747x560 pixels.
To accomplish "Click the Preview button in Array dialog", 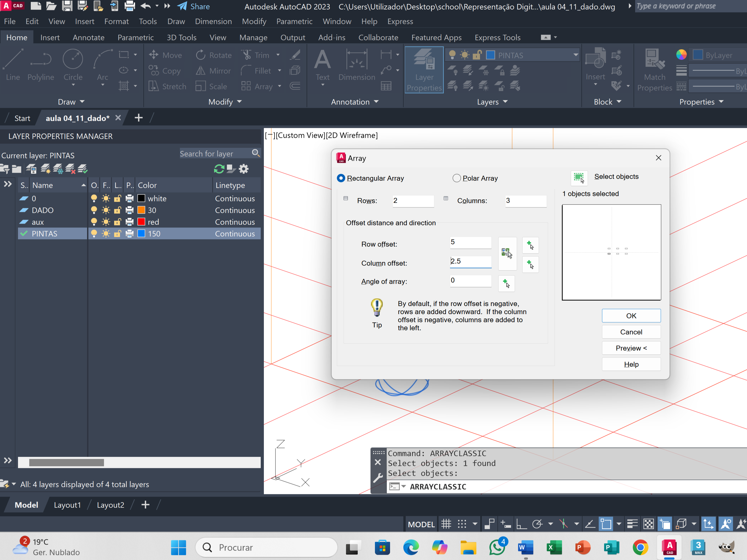I will 631,348.
